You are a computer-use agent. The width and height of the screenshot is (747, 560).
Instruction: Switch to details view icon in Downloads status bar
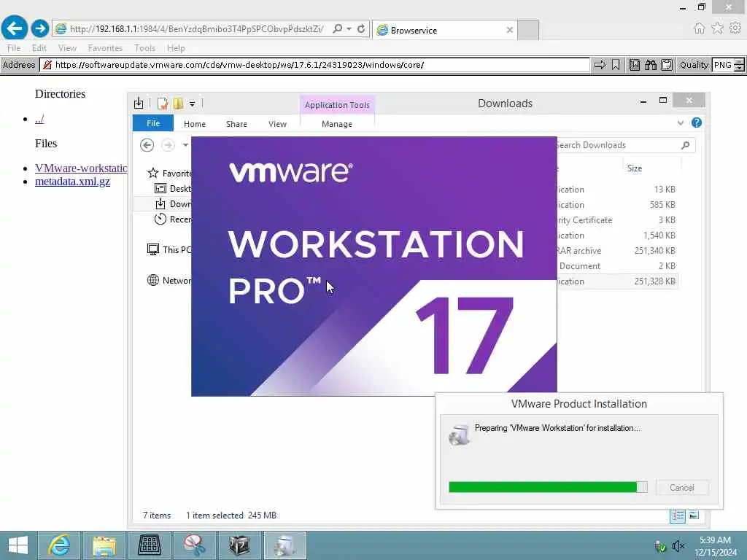(678, 516)
